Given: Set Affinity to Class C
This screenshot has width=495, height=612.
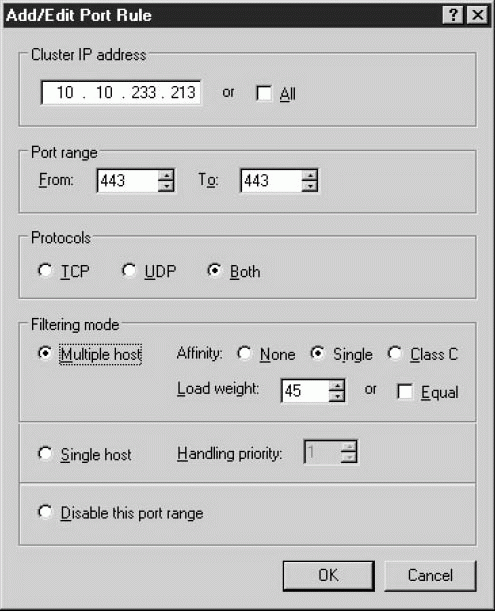Looking at the screenshot, I should click(395, 353).
